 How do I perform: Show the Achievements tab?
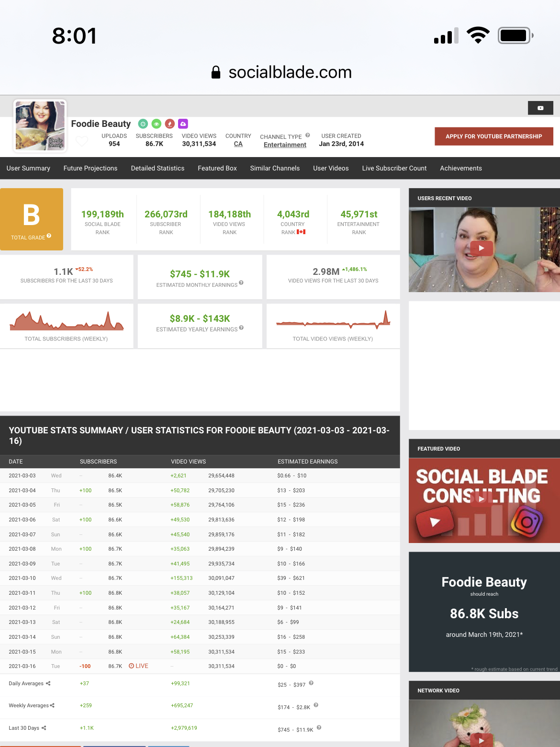pos(461,169)
